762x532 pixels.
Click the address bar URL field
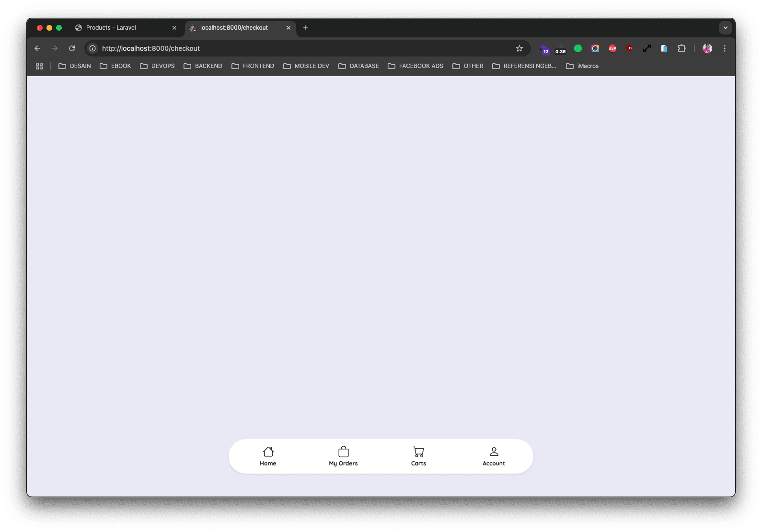[288, 48]
